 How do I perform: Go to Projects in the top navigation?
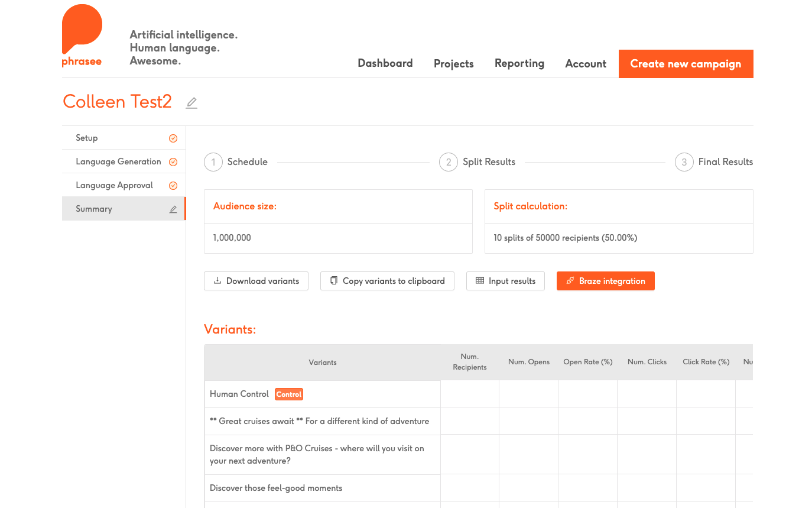pyautogui.click(x=454, y=64)
